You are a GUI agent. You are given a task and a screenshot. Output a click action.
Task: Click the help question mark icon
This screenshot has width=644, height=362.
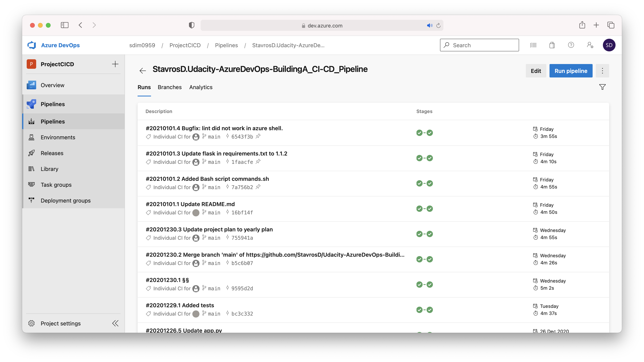click(571, 45)
